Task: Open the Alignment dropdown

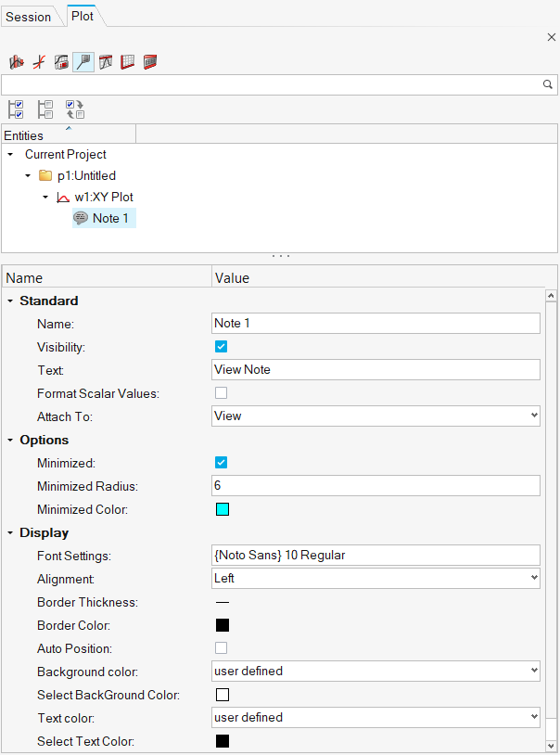Action: tap(375, 579)
